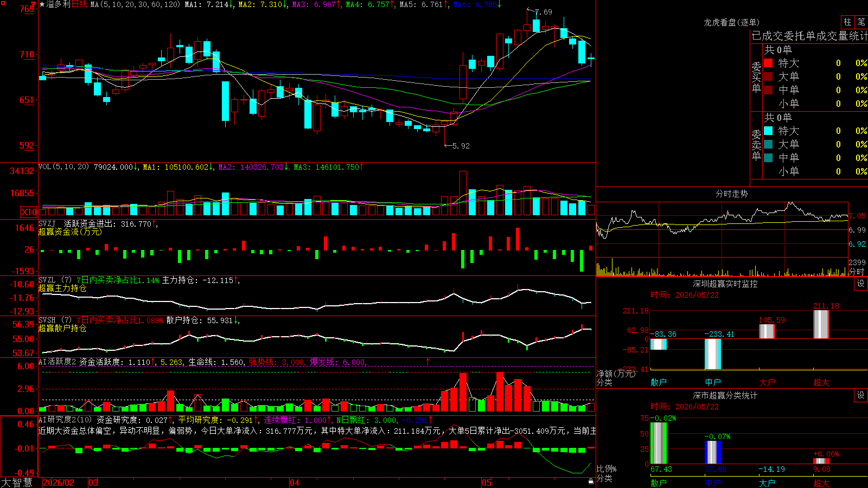Click the 日线 period label
The image size is (868, 488).
79,4
